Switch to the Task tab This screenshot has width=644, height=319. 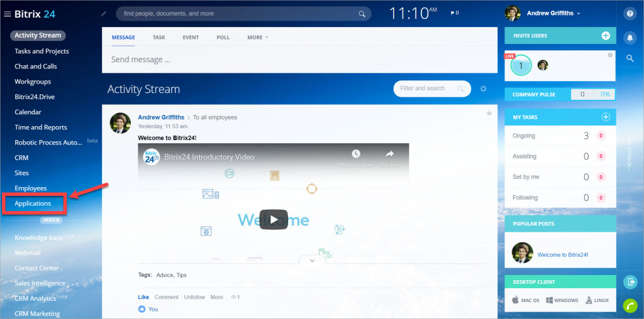[x=159, y=37]
